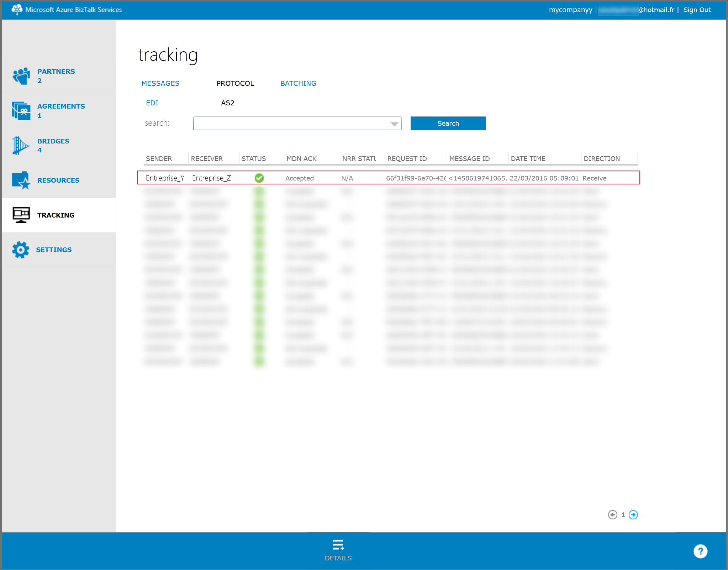Click the message ID <1458619741065 cell

(x=478, y=178)
